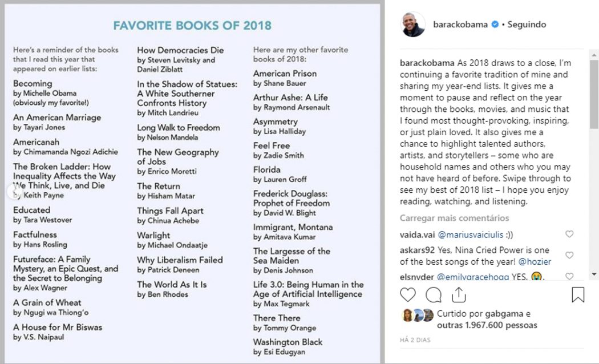Open the @hozier mention
Viewport: 599px width, 364px height.
535,262
